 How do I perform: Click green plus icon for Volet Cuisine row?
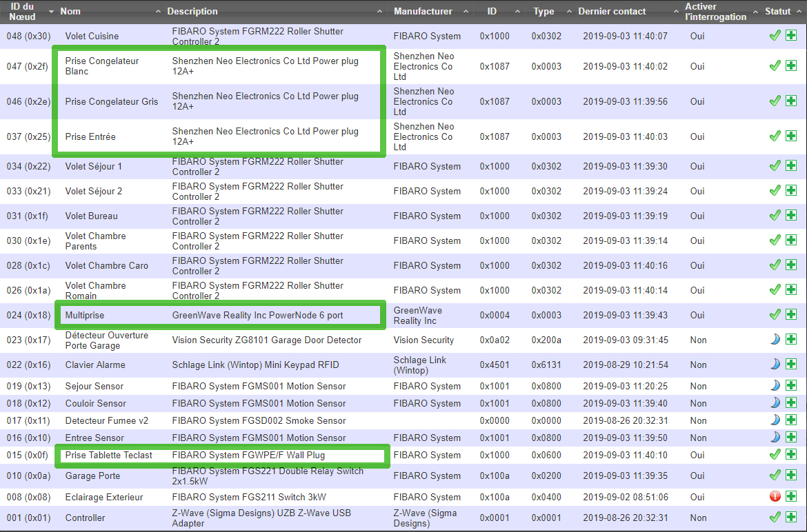(790, 36)
